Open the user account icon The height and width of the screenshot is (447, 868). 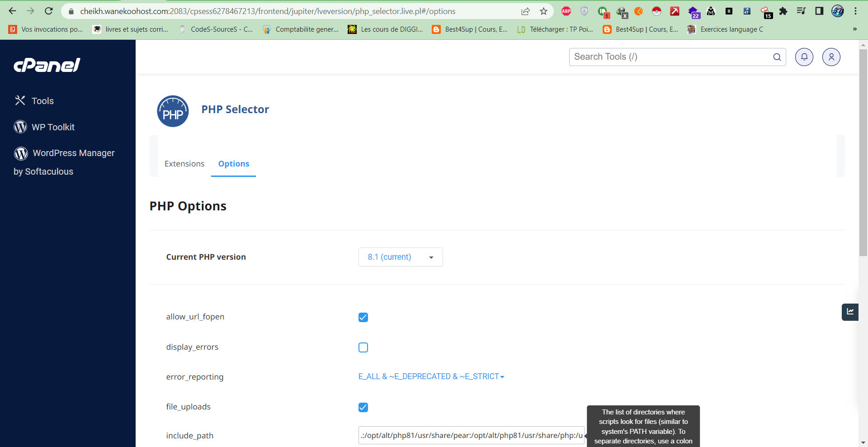831,57
